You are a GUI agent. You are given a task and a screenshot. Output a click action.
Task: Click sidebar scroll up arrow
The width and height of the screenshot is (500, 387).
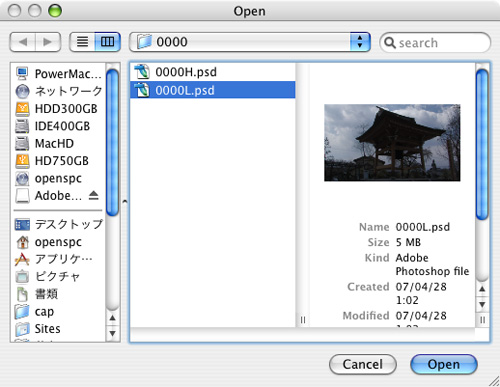tap(113, 318)
